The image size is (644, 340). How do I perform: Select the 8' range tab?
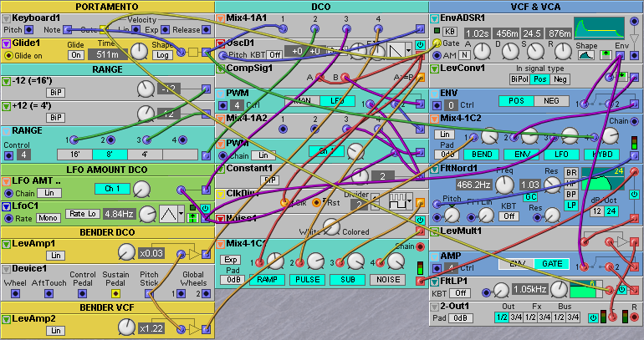(109, 155)
